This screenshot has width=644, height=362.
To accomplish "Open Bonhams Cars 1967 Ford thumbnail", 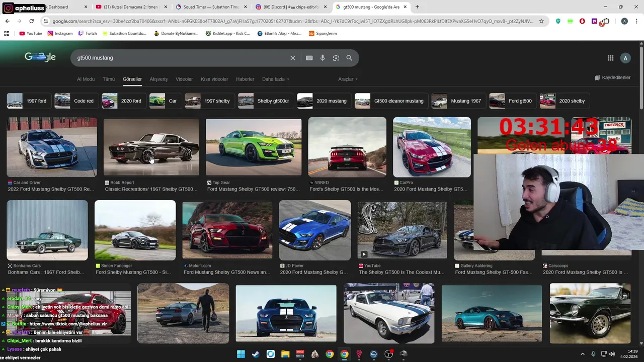I will pos(47,230).
